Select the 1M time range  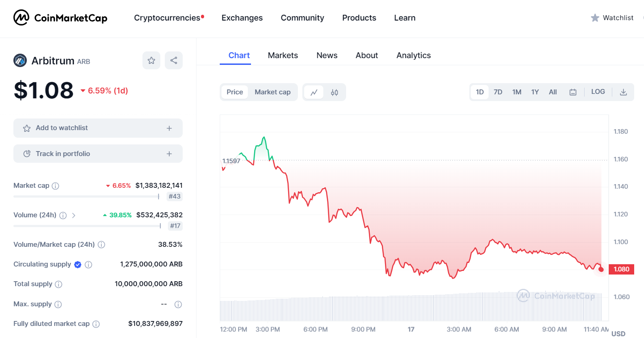coord(517,92)
